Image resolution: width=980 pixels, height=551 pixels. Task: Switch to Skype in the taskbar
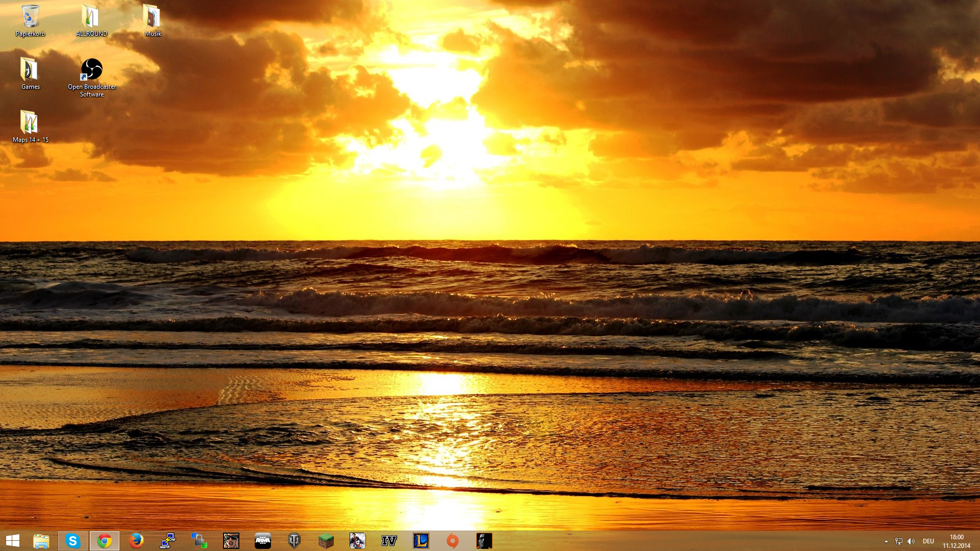73,541
